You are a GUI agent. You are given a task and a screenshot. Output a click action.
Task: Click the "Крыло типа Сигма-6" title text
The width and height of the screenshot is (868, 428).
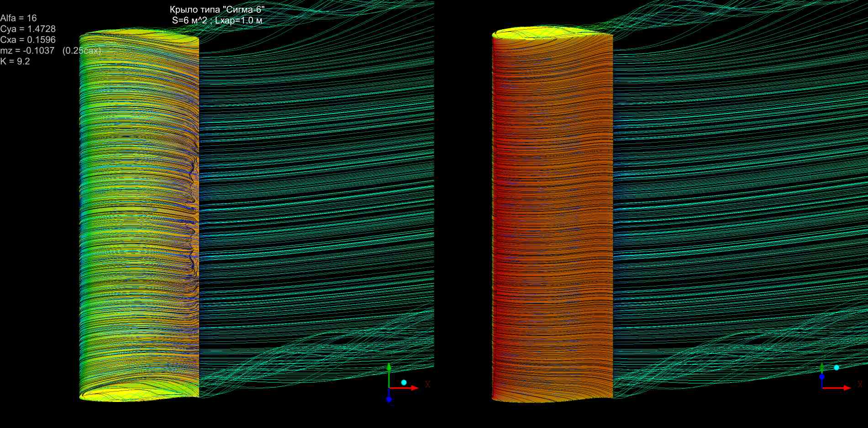pyautogui.click(x=217, y=10)
